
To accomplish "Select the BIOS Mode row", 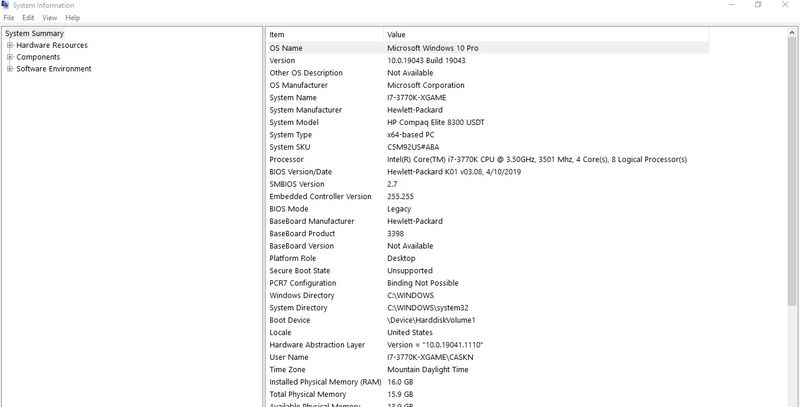I will click(487, 209).
